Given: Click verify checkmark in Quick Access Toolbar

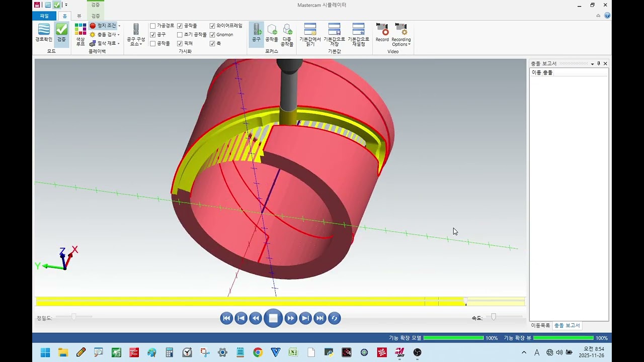Looking at the screenshot, I should point(57,5).
